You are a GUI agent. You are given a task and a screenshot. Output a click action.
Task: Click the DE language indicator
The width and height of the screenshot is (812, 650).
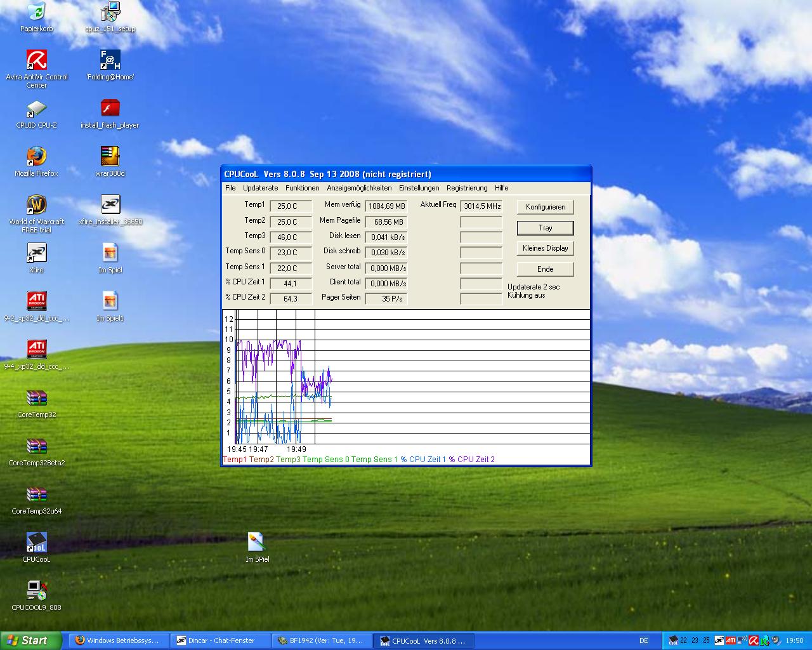(644, 640)
